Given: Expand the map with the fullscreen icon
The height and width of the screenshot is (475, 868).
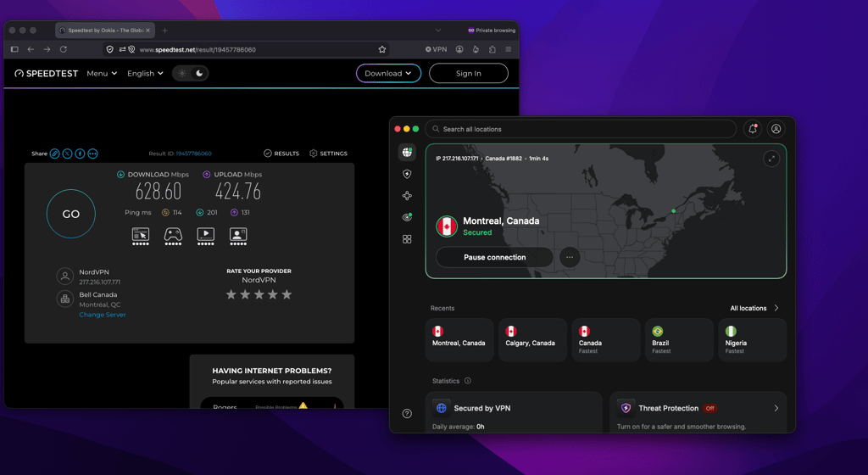Looking at the screenshot, I should click(x=771, y=159).
